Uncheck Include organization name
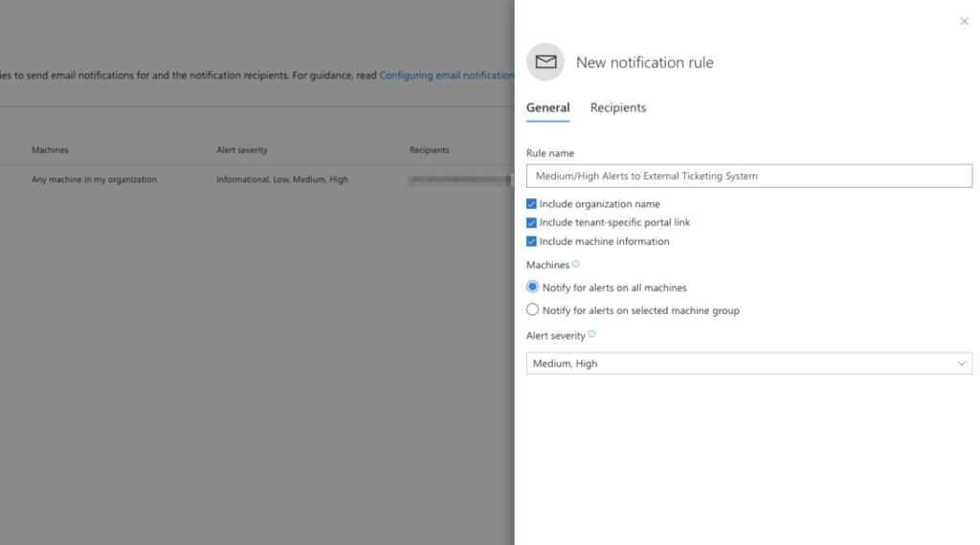The width and height of the screenshot is (980, 545). pyautogui.click(x=531, y=204)
